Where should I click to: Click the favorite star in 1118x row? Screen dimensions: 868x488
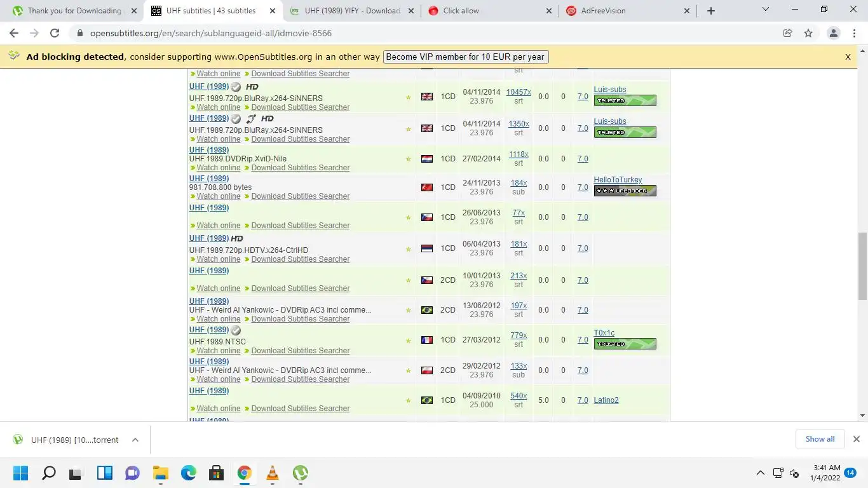409,159
